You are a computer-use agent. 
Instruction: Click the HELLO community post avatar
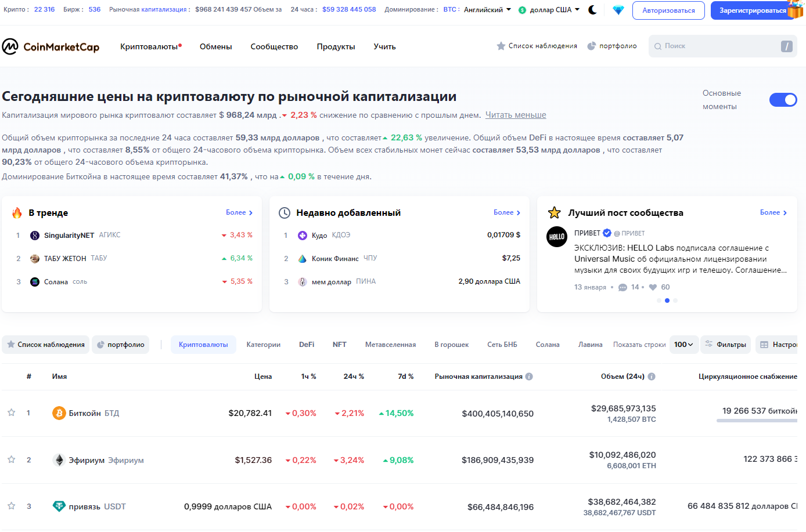point(557,237)
